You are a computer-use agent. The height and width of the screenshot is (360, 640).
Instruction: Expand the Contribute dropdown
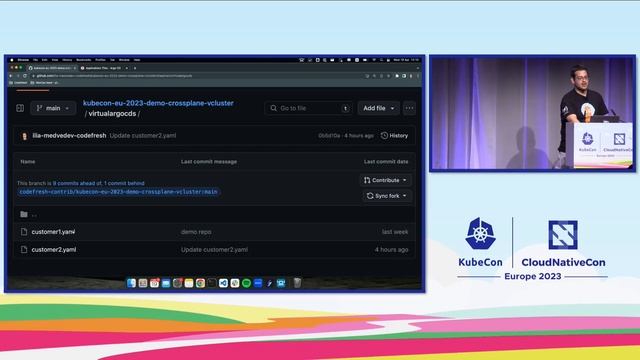point(386,180)
